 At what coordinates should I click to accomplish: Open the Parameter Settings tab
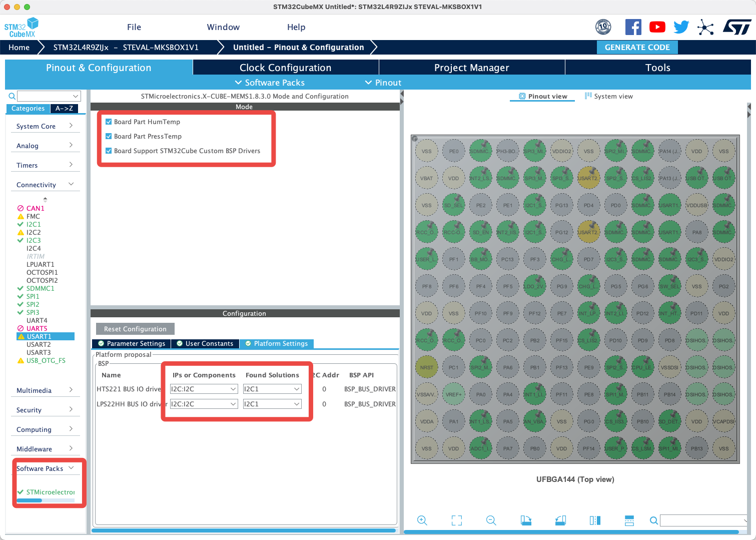[x=131, y=343]
